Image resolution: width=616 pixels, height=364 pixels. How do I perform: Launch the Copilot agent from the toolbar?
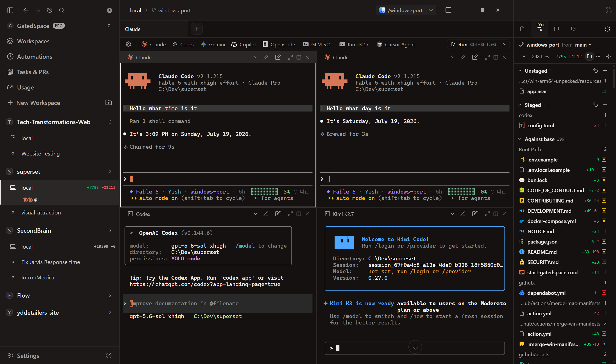(244, 44)
